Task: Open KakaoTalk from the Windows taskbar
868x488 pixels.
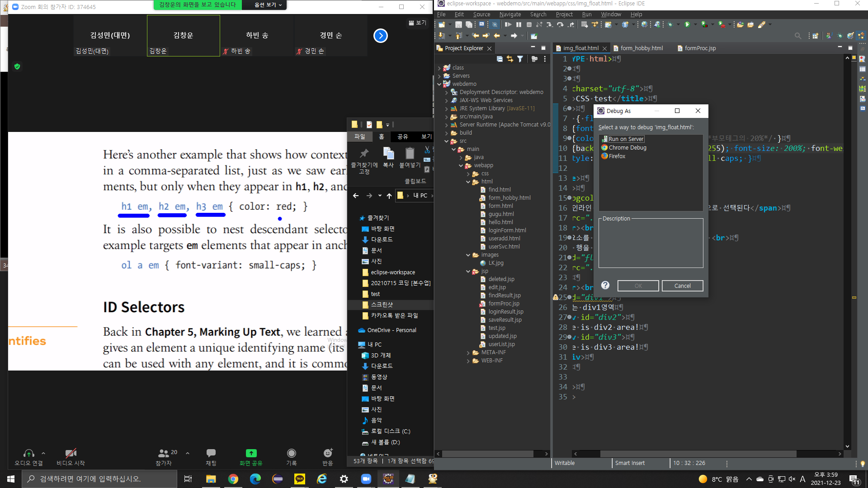Action: click(x=300, y=479)
